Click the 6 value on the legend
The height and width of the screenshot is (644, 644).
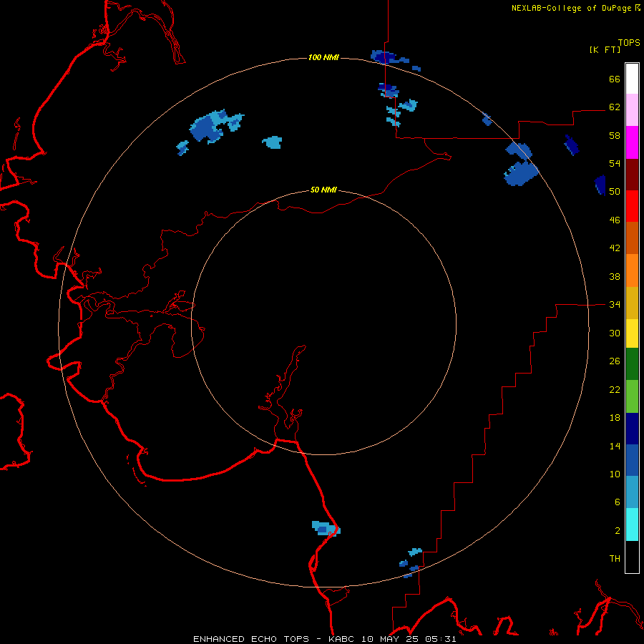(x=617, y=502)
